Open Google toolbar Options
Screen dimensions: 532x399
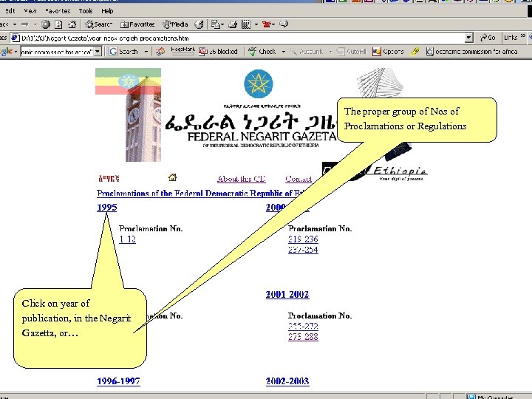tap(388, 52)
